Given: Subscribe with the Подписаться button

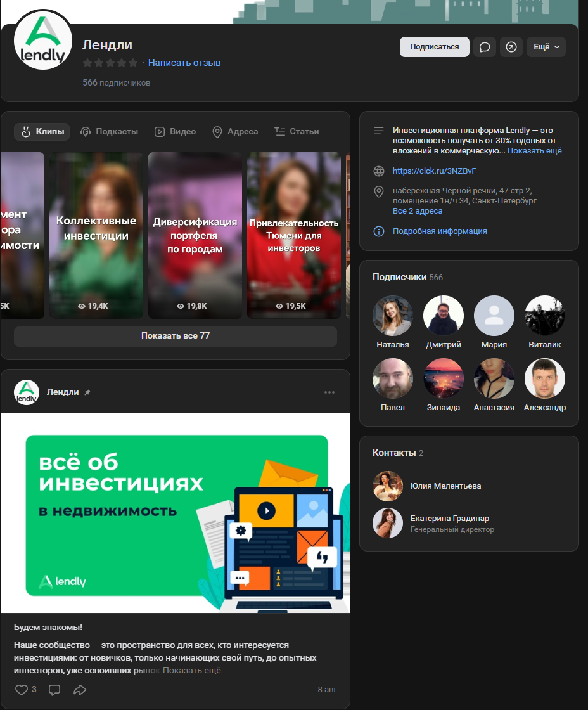Looking at the screenshot, I should pyautogui.click(x=434, y=47).
